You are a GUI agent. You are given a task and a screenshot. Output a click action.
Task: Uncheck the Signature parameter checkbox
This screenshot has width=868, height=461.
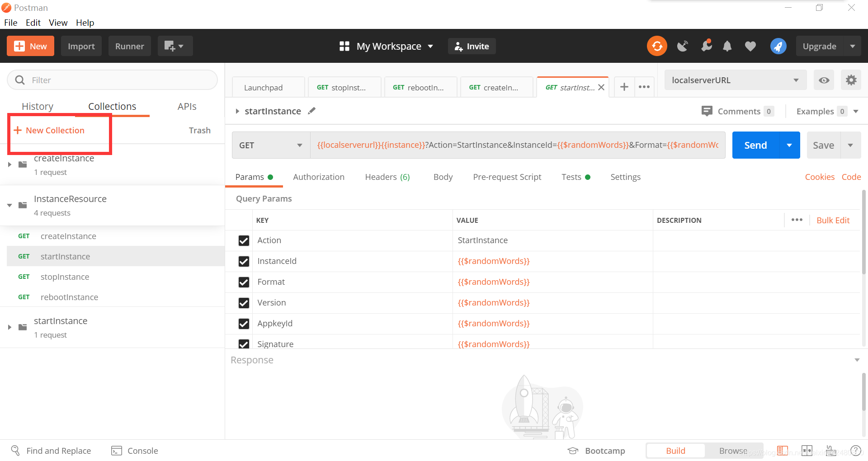[x=244, y=344]
